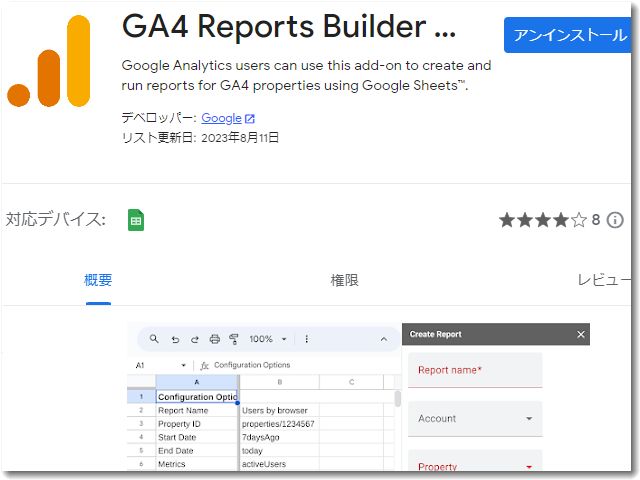Click the 'today' cell
This screenshot has width=640, height=480.
point(280,451)
